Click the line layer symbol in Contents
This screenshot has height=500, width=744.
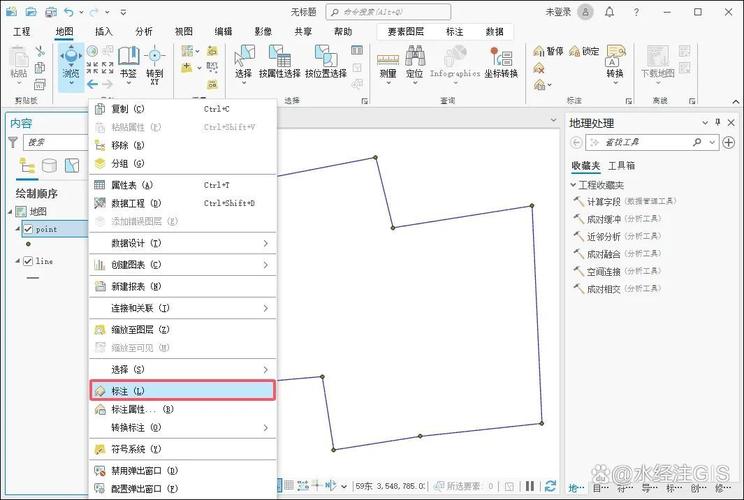coord(33,278)
